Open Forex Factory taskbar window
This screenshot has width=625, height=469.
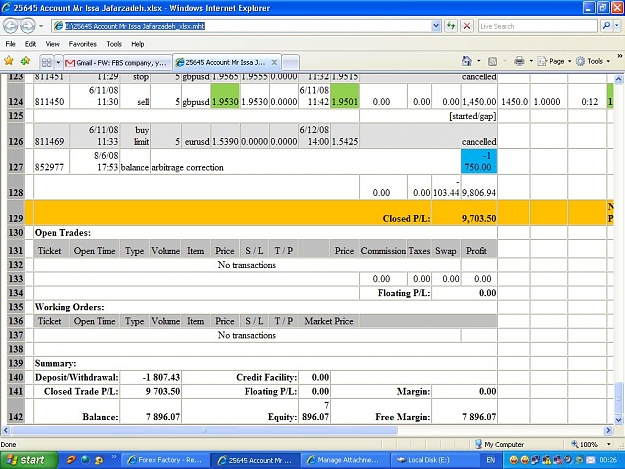[x=165, y=460]
